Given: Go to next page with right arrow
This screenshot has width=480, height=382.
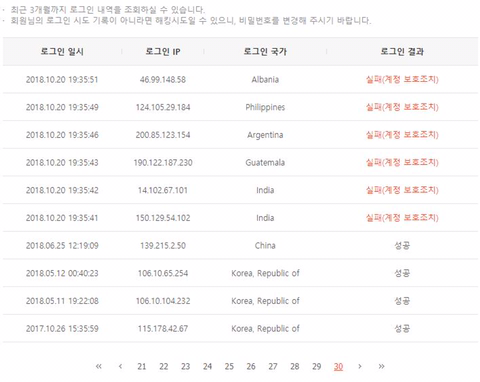Looking at the screenshot, I should click(360, 366).
